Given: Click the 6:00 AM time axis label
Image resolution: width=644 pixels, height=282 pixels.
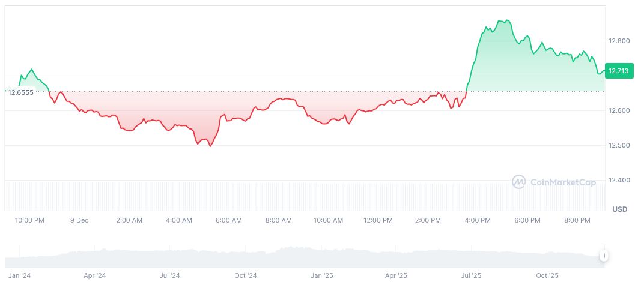Looking at the screenshot, I should pyautogui.click(x=228, y=220).
